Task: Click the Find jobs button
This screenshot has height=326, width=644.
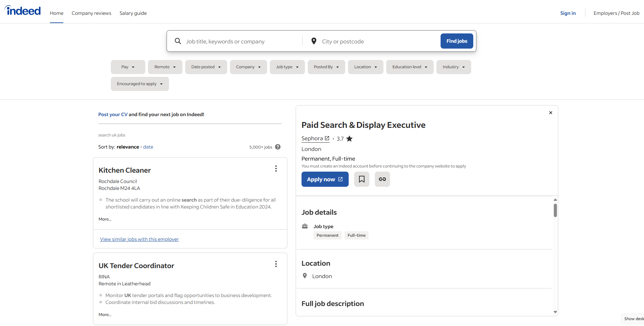Action: click(457, 41)
